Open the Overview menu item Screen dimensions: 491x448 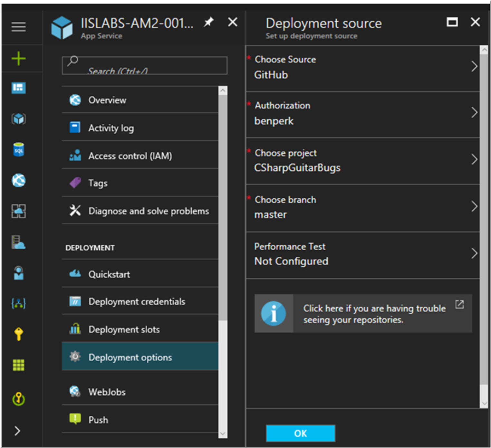[140, 100]
